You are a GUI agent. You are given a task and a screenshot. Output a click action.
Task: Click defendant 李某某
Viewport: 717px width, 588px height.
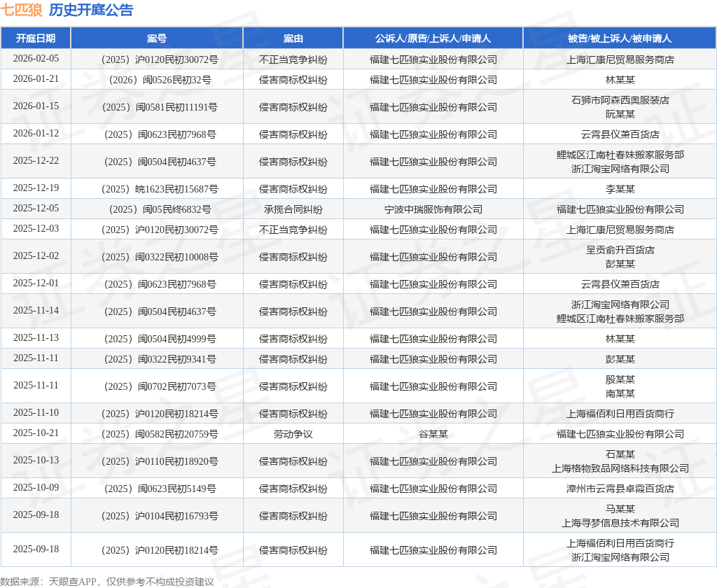click(620, 189)
